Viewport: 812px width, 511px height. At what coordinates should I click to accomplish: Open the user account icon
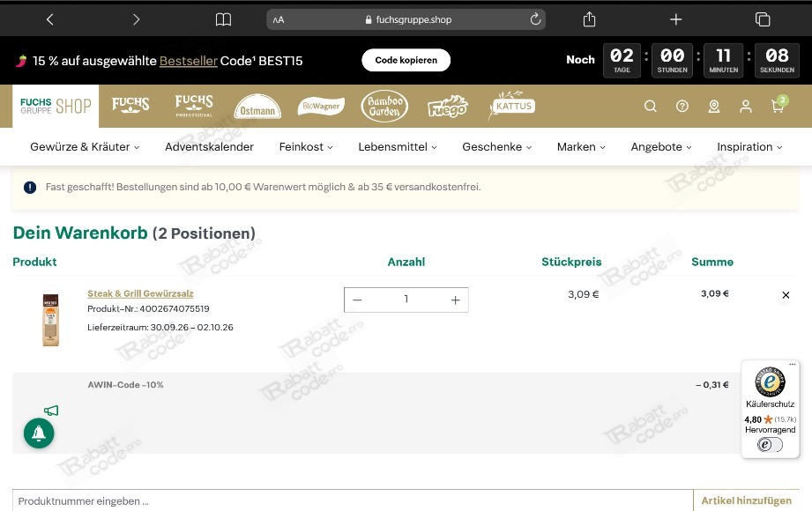(x=746, y=106)
